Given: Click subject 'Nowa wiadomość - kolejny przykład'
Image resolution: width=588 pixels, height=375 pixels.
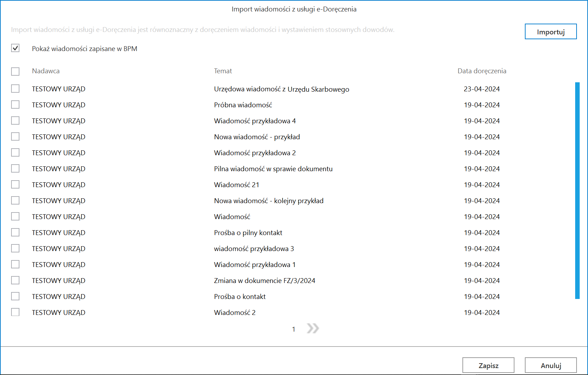Looking at the screenshot, I should [x=269, y=201].
